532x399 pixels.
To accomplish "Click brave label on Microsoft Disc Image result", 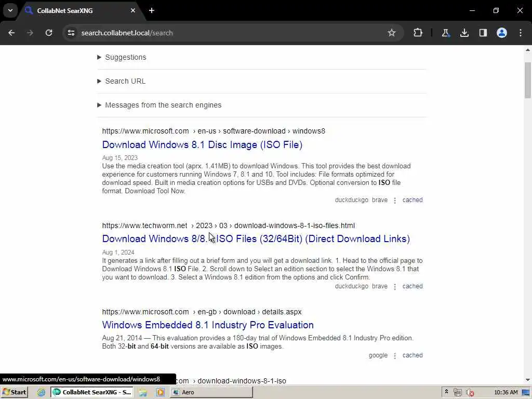I will tap(380, 200).
